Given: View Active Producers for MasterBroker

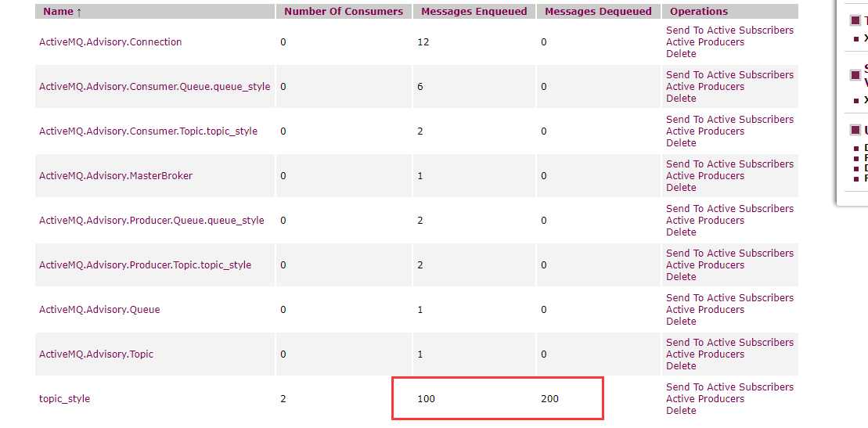Looking at the screenshot, I should pyautogui.click(x=704, y=175).
